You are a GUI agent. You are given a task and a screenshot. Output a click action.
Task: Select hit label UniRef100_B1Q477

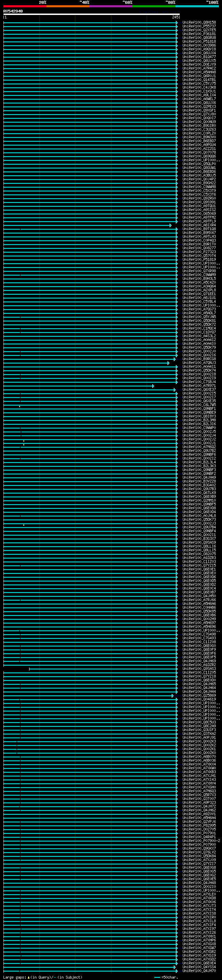tap(199, 57)
